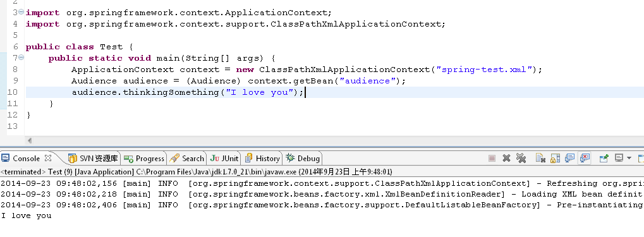Toggle Scroll Lock in the console

point(555,158)
